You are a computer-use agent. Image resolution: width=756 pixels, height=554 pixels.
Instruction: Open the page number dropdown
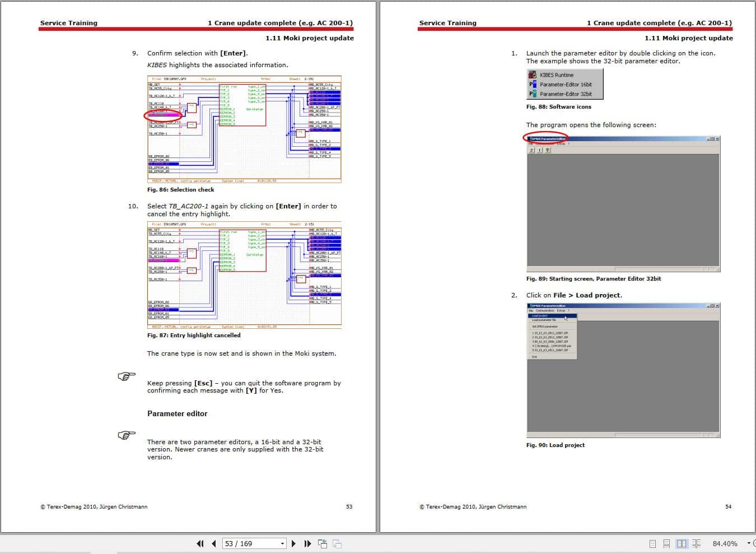click(283, 543)
